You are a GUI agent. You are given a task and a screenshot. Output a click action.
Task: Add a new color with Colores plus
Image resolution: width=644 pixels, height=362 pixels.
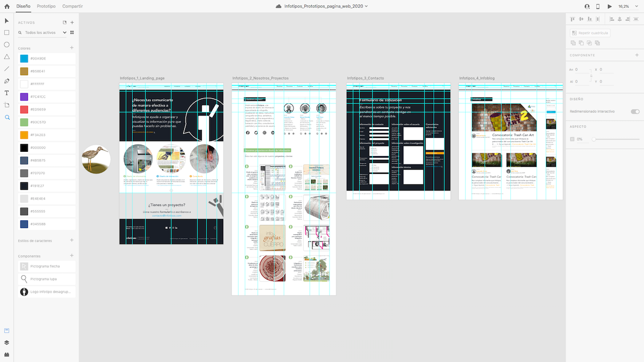coord(72,48)
